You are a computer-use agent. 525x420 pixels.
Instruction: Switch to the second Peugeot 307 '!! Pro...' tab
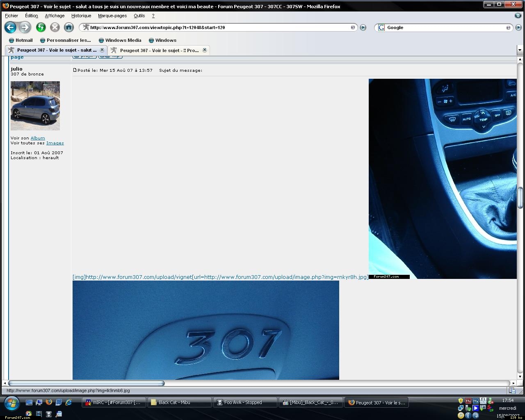pyautogui.click(x=159, y=50)
